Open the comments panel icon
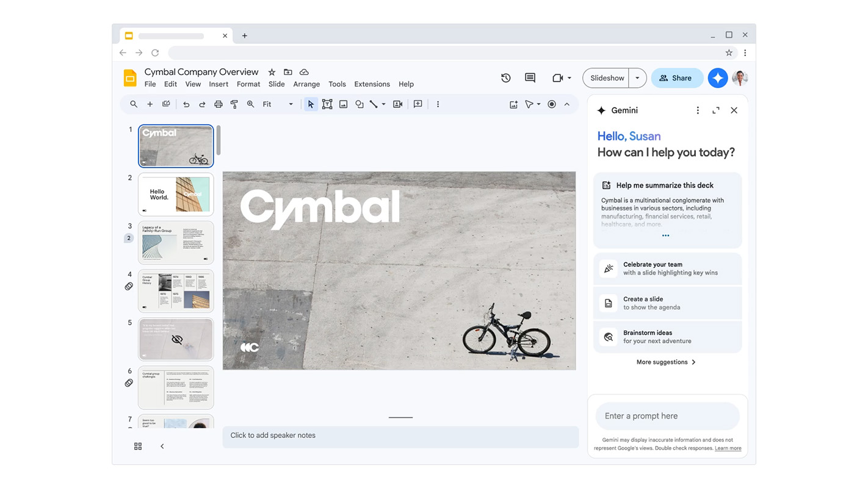Image resolution: width=868 pixels, height=488 pixels. pyautogui.click(x=530, y=78)
